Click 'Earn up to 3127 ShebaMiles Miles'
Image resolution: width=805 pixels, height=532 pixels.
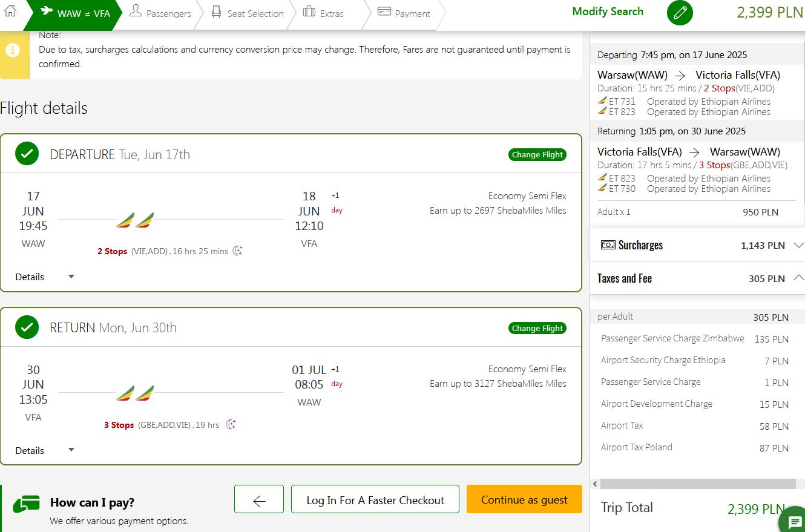(498, 384)
